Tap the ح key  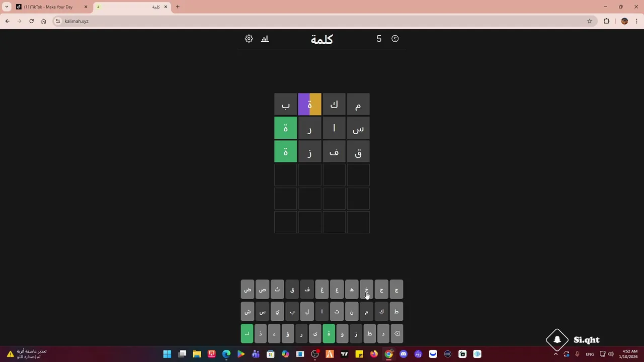coord(381,290)
